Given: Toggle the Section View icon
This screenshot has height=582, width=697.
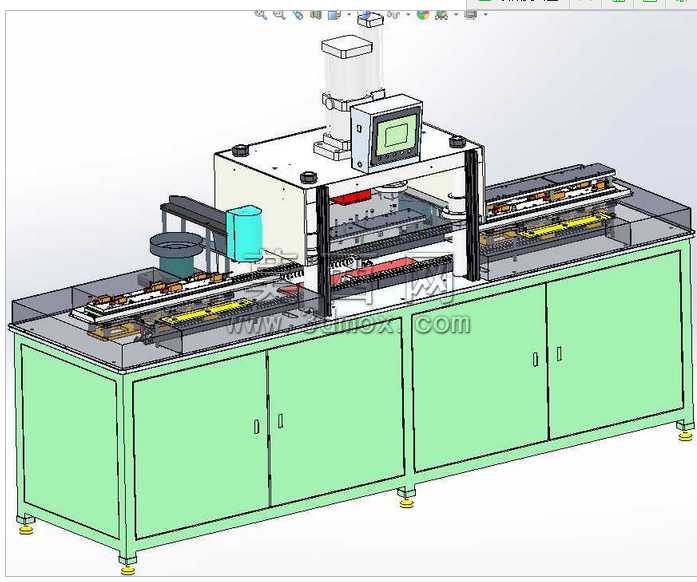Looking at the screenshot, I should click(x=316, y=14).
